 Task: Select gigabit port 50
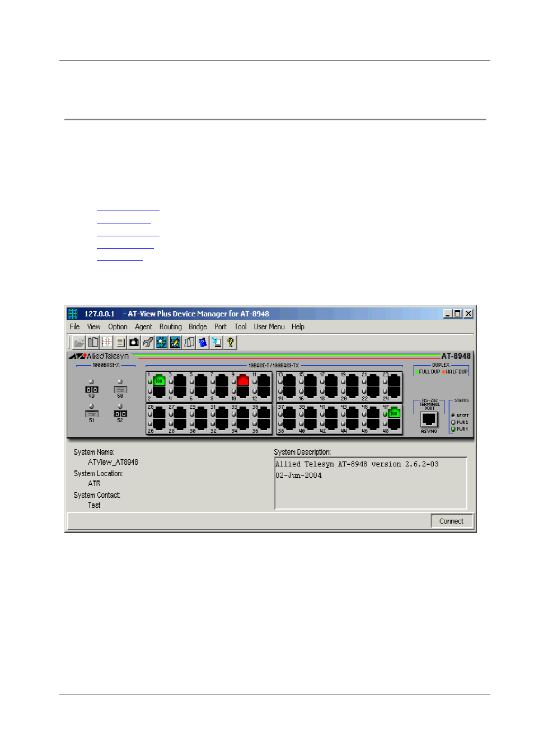[120, 389]
